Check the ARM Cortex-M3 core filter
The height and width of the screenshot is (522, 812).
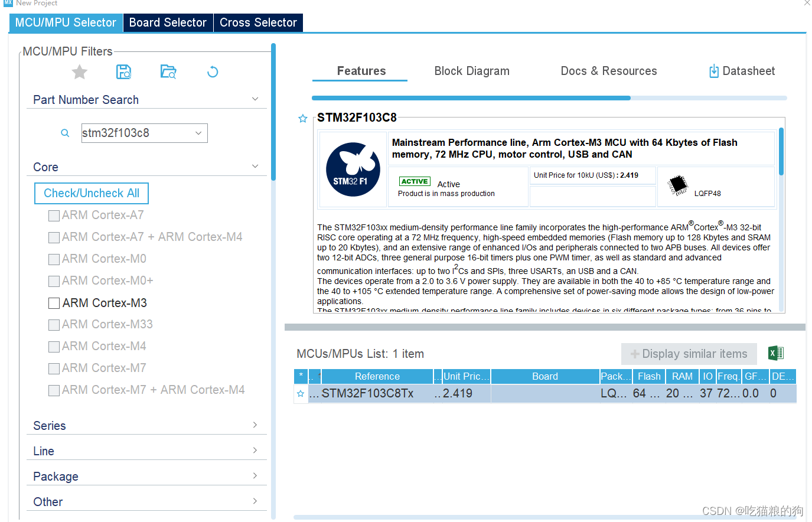(x=54, y=303)
